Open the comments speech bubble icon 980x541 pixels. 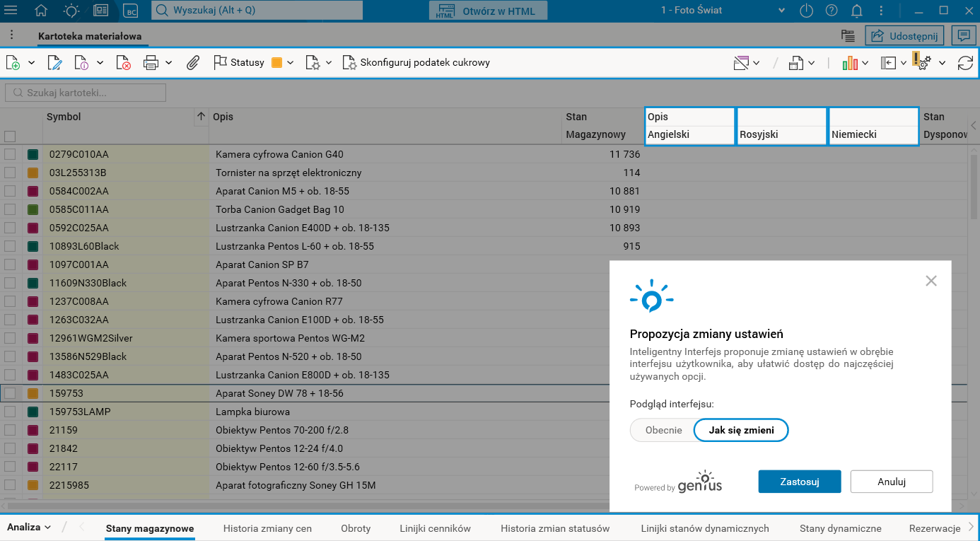(x=962, y=36)
